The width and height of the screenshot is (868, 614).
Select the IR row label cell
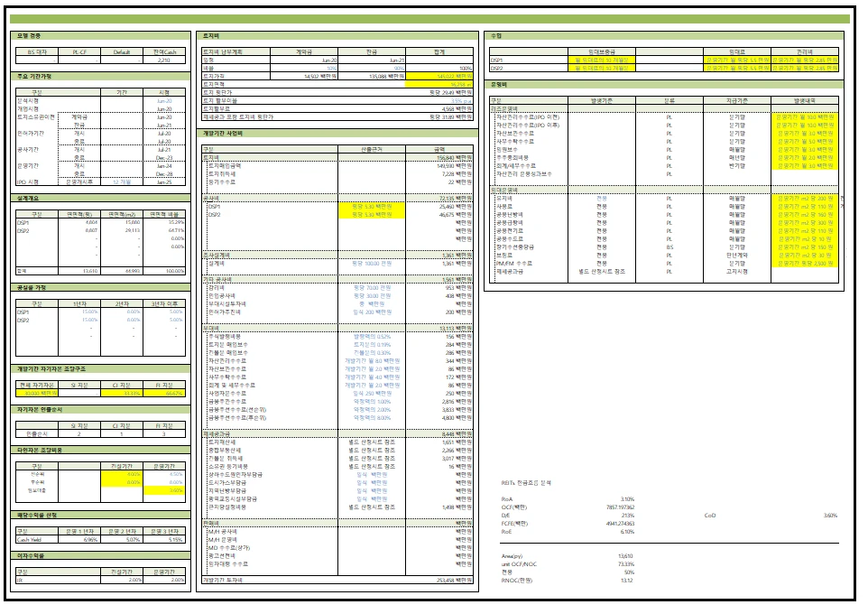point(20,581)
